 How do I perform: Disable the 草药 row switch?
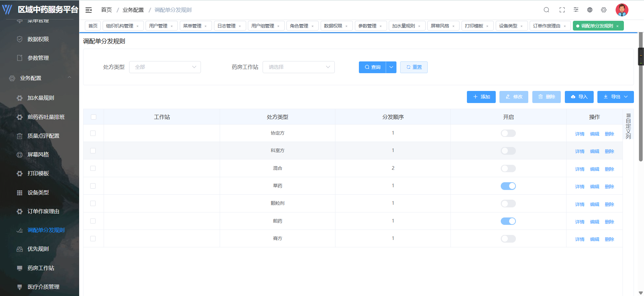click(508, 186)
